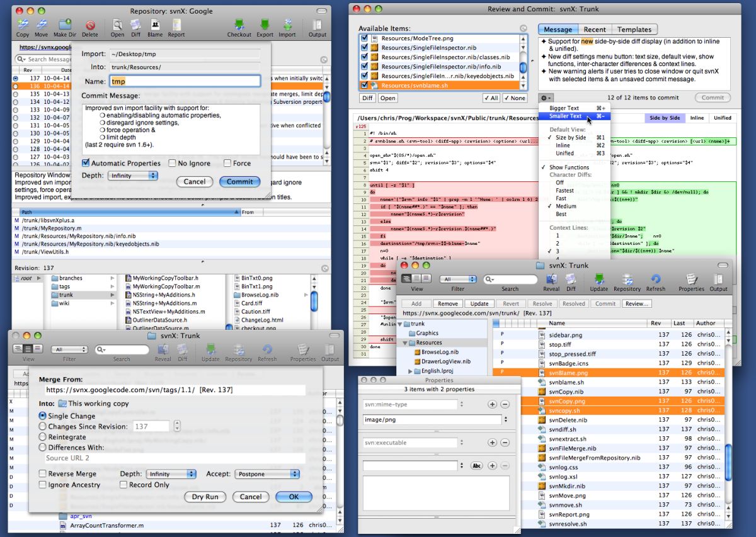Screen dimensions: 756x537
Task: Open Filter dropdown in front svnX: Trunk window
Action: pyautogui.click(x=458, y=279)
